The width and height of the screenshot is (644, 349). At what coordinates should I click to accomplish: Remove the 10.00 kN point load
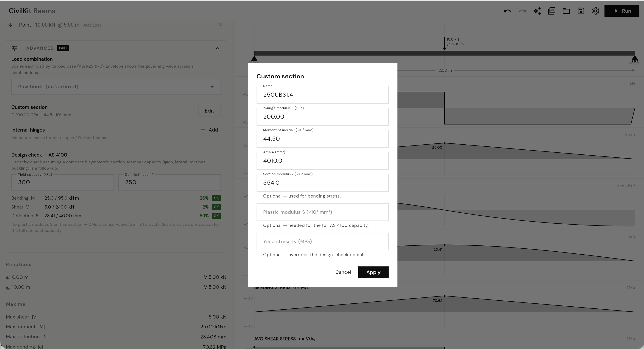[220, 25]
